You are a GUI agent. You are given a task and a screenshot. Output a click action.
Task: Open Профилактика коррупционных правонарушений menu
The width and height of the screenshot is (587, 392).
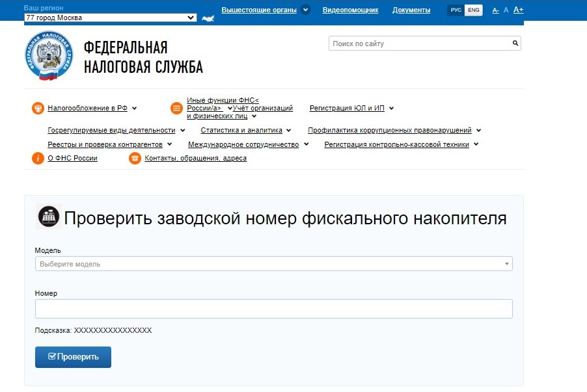(389, 130)
